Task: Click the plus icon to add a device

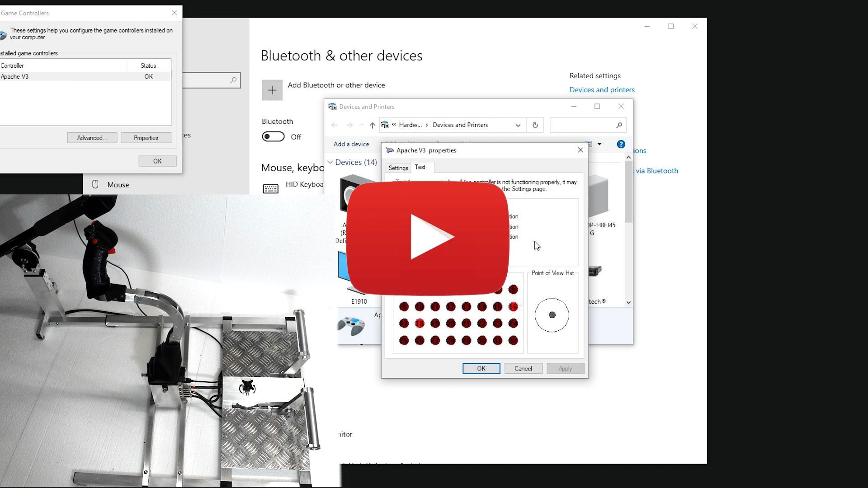Action: (x=272, y=90)
